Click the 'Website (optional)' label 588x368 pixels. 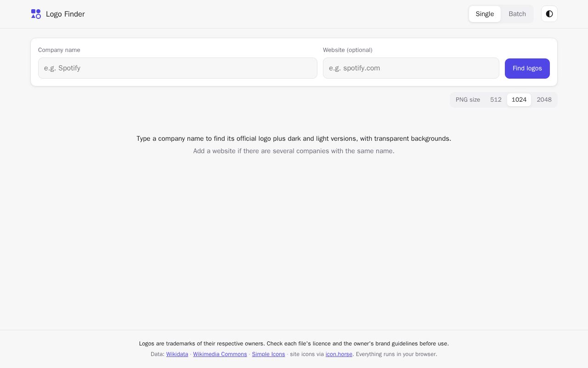348,50
